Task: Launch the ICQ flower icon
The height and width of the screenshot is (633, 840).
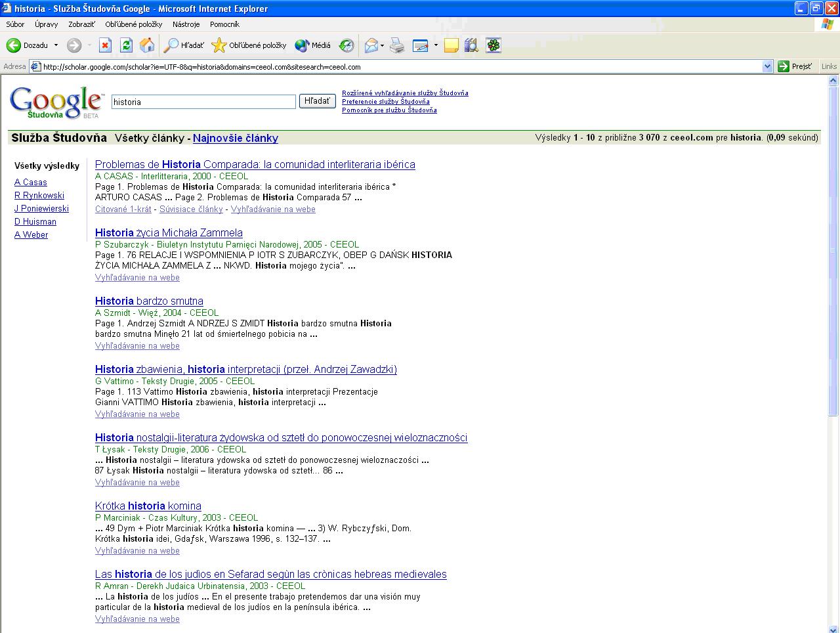Action: (x=493, y=45)
